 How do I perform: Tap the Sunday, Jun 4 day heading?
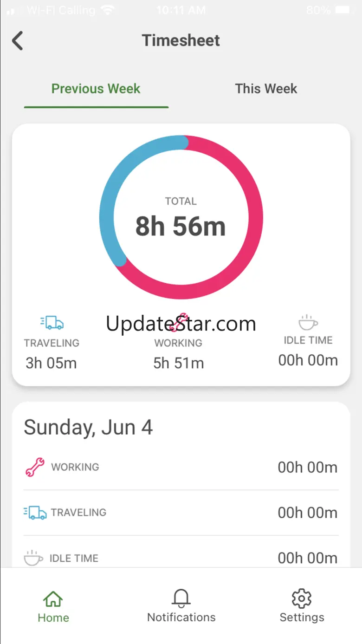(x=88, y=428)
